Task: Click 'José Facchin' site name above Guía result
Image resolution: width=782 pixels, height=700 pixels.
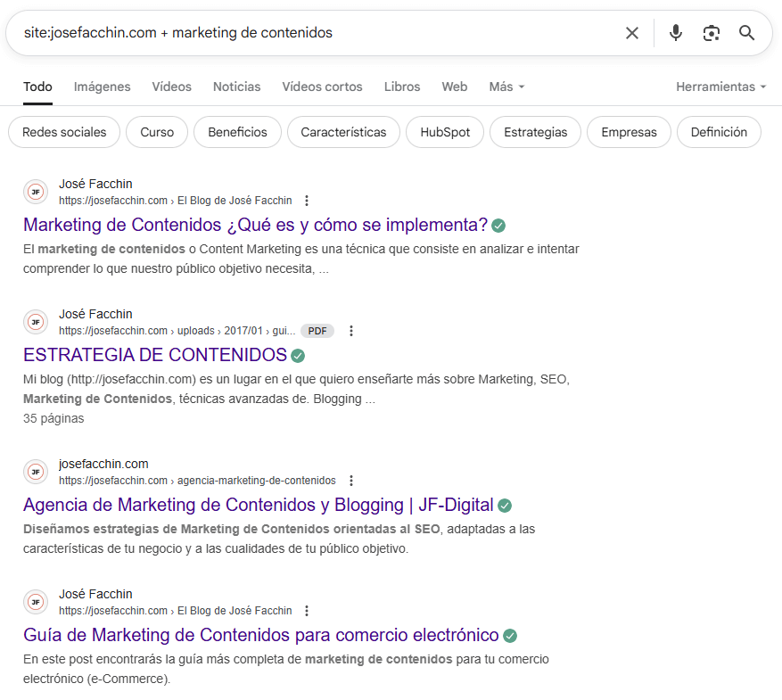Action: coord(95,594)
